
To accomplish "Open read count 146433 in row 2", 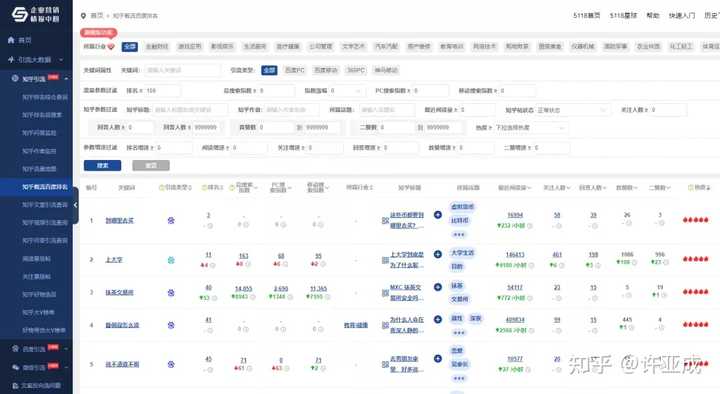I will (515, 255).
